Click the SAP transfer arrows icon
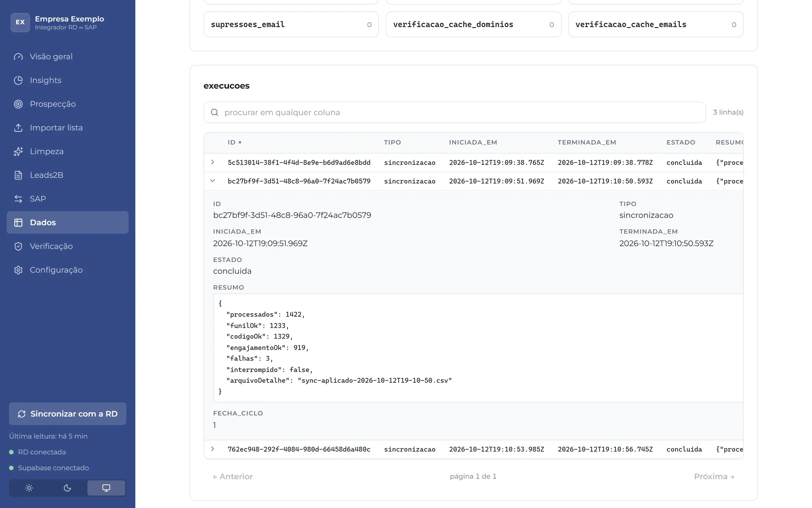 coord(18,199)
